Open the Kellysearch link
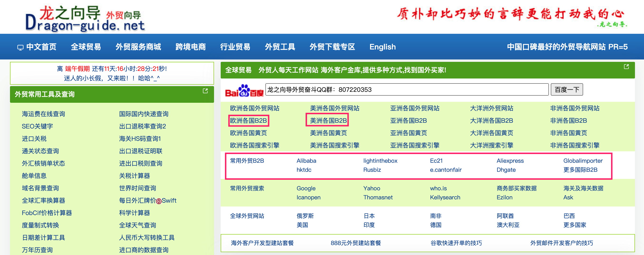644x255 pixels. click(x=445, y=197)
